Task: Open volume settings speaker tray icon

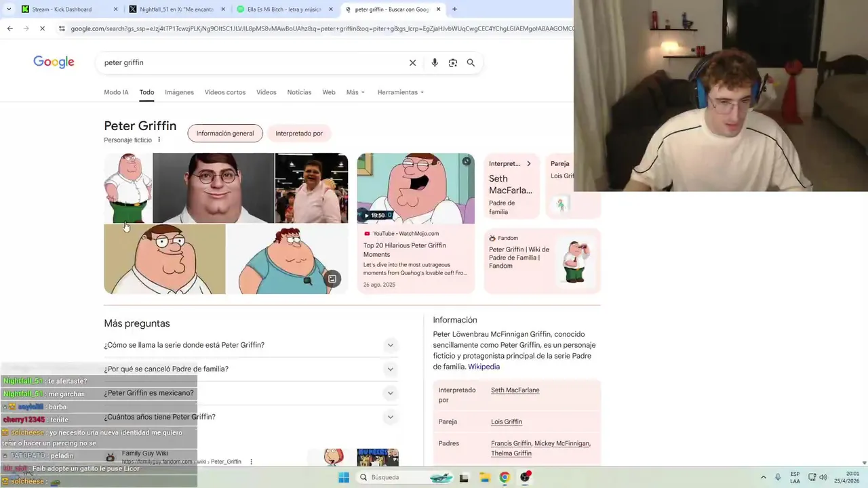Action: (x=823, y=477)
